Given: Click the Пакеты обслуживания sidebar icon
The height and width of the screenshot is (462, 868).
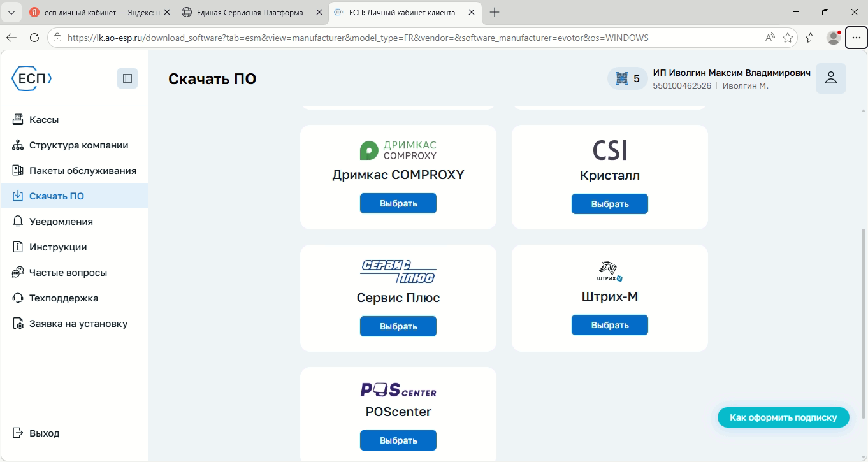Looking at the screenshot, I should tap(18, 171).
